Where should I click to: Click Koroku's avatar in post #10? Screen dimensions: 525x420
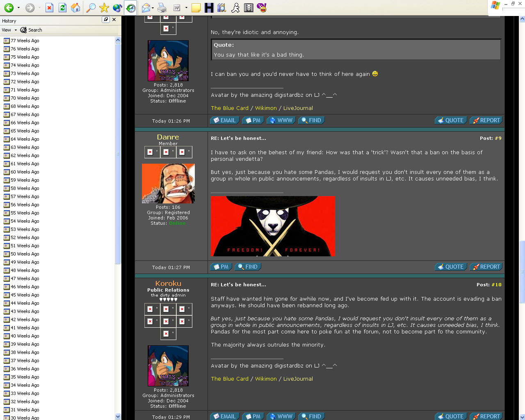168,366
